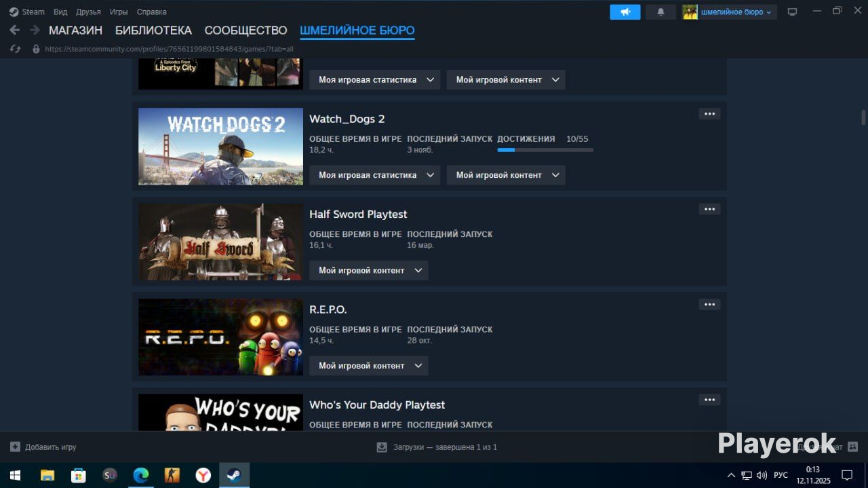Open the R.E.P.O. title link
This screenshot has height=488, width=868.
coord(328,309)
